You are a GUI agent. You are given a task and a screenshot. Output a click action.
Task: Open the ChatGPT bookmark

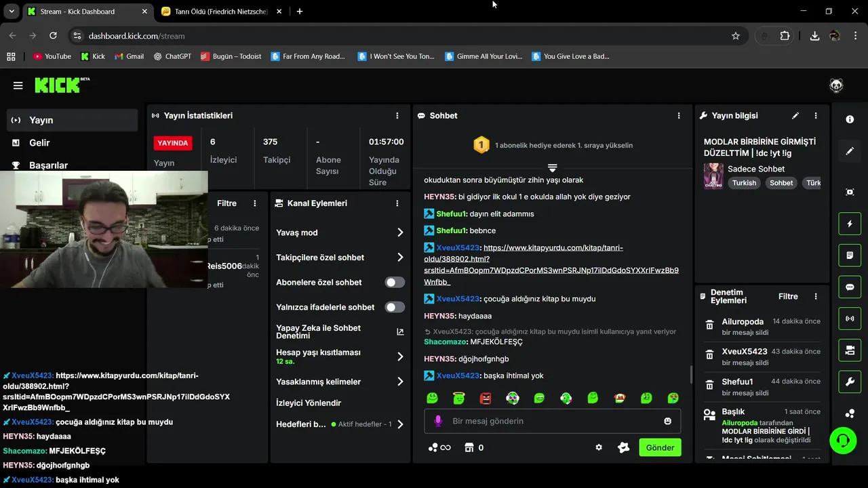pos(172,56)
